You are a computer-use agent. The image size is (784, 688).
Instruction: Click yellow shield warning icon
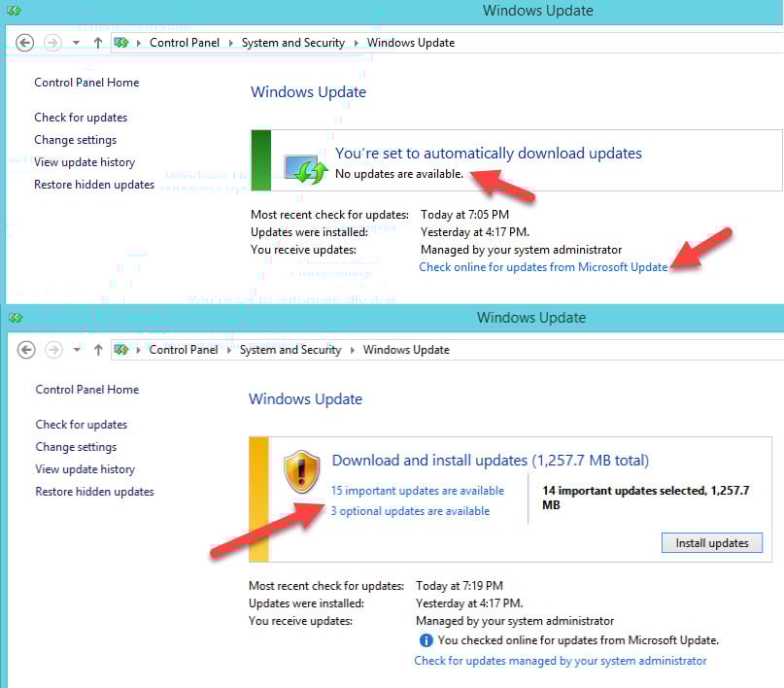click(x=301, y=472)
